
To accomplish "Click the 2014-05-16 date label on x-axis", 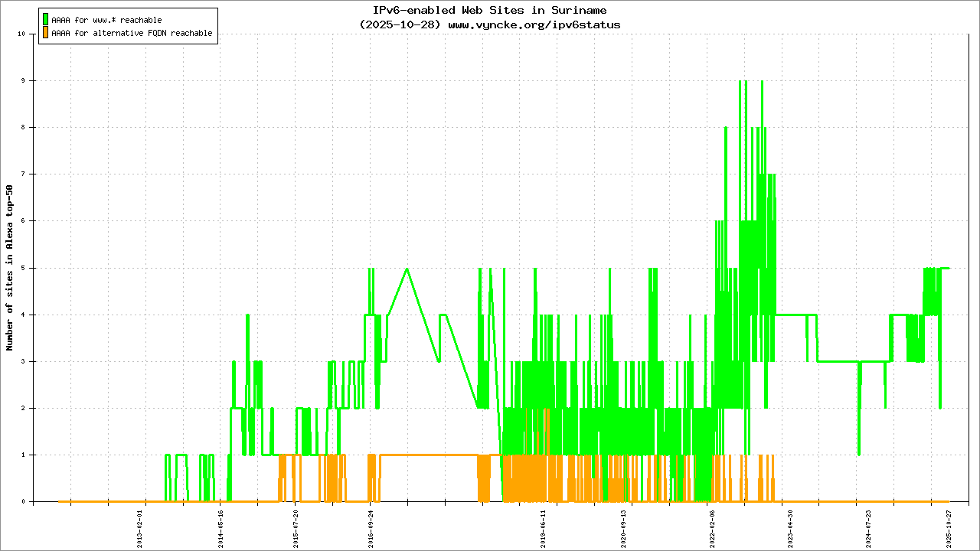I will click(x=221, y=529).
